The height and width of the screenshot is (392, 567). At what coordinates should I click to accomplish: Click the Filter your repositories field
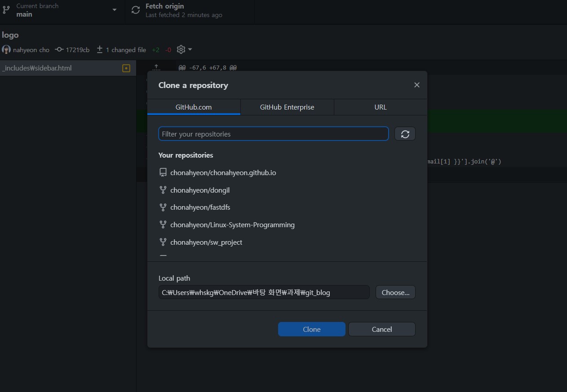273,133
